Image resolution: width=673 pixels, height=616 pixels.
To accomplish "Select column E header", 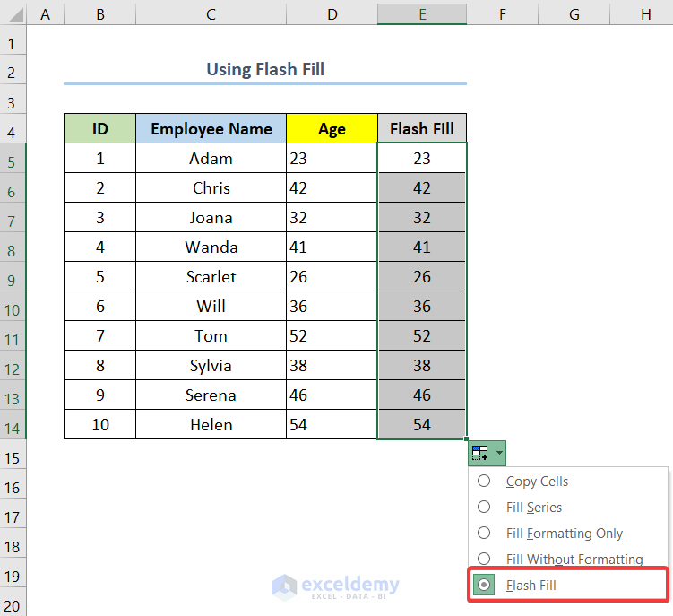I will (x=422, y=14).
